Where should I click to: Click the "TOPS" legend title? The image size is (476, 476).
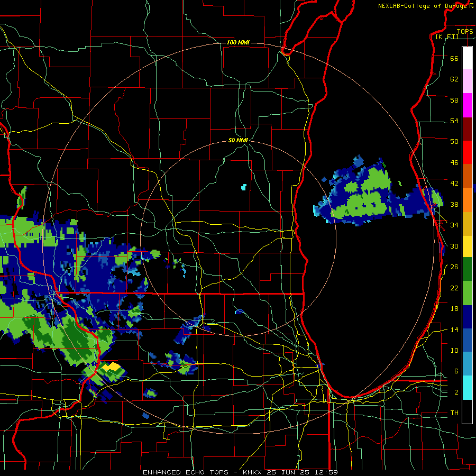click(x=465, y=31)
